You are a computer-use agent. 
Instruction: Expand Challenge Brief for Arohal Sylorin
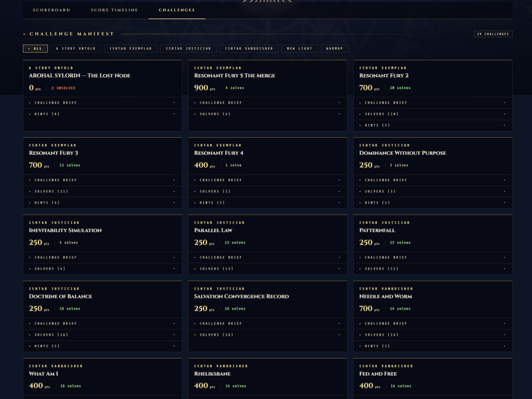[x=103, y=103]
